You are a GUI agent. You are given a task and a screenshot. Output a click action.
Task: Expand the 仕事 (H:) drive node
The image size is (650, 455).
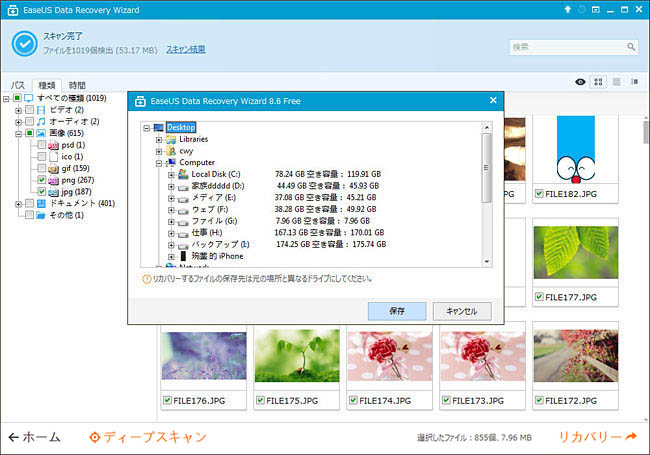pyautogui.click(x=171, y=234)
